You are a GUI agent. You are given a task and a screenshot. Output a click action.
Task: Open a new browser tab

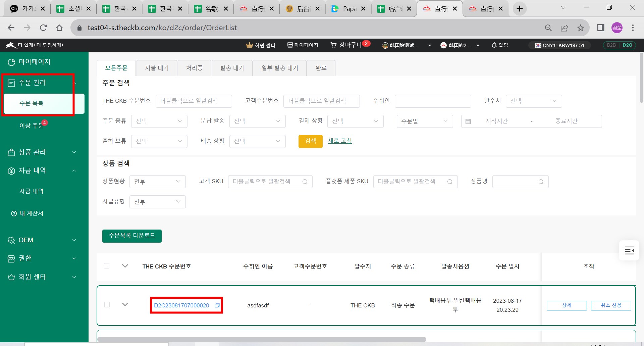[520, 9]
